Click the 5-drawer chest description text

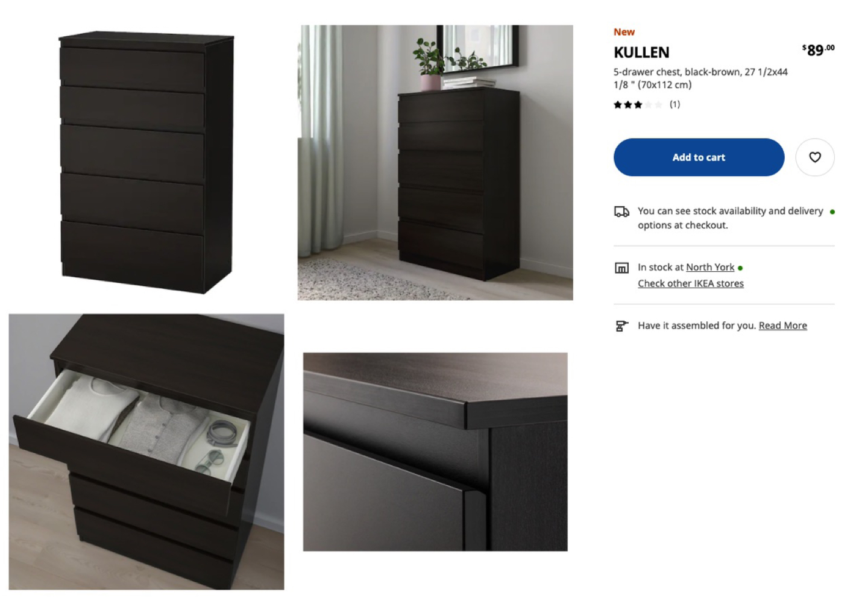click(x=700, y=78)
